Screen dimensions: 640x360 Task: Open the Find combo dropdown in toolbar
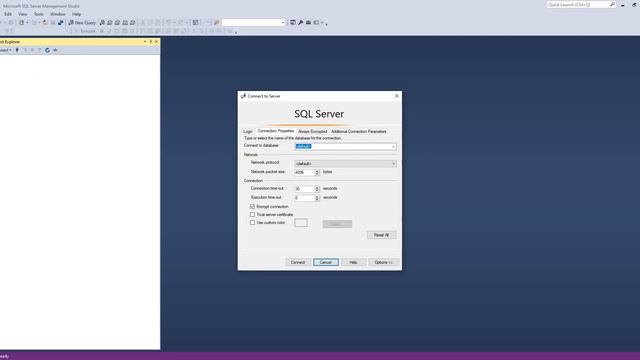click(282, 22)
